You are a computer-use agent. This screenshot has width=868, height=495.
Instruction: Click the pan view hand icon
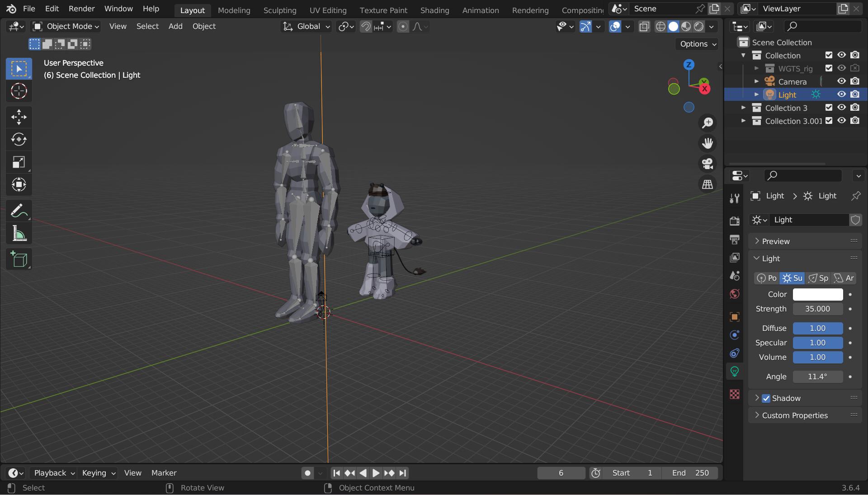708,143
